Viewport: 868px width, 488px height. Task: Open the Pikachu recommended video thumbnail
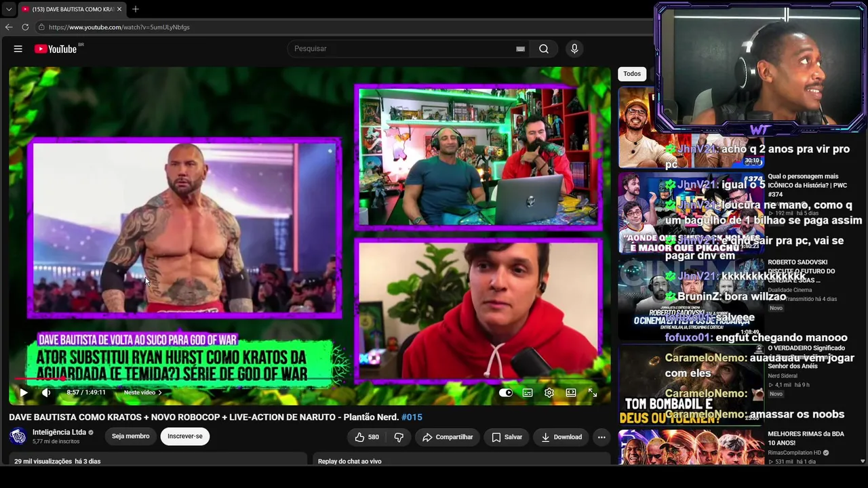pos(691,213)
